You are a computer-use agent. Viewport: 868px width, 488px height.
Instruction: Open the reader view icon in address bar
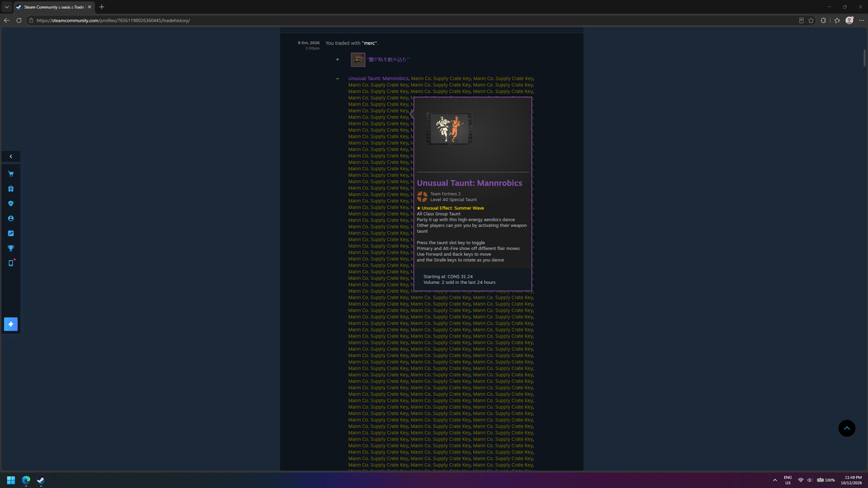click(801, 20)
